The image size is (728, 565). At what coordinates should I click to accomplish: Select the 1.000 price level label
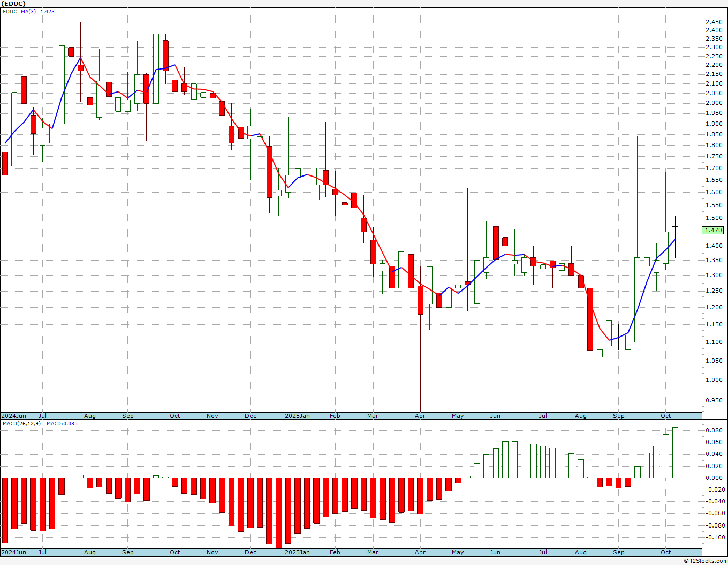pos(714,380)
